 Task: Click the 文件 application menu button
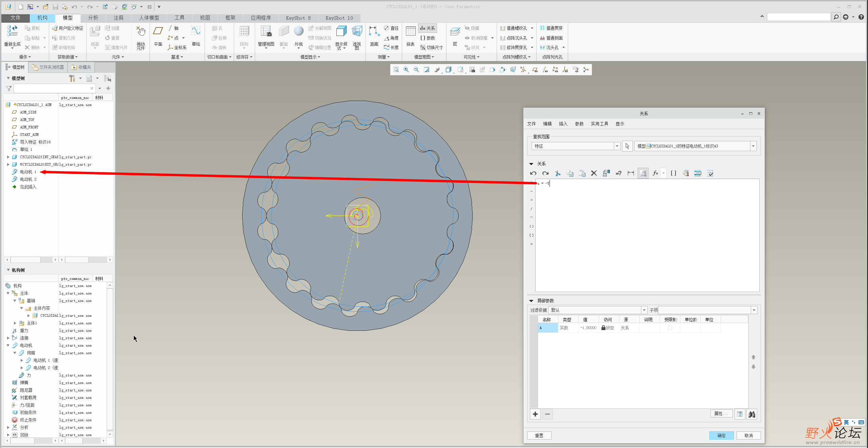coord(15,18)
